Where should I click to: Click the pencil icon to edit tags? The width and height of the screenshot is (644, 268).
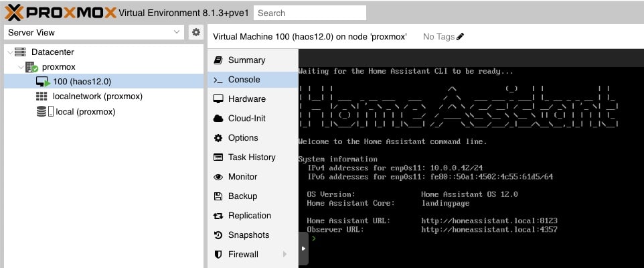point(460,37)
